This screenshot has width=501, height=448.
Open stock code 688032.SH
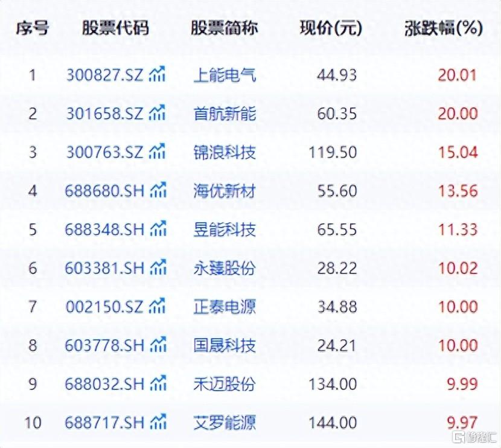(x=105, y=384)
